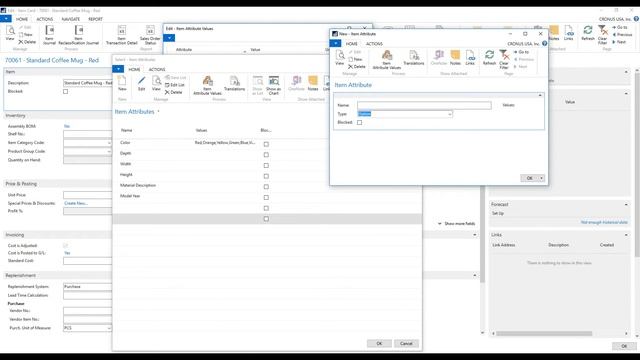This screenshot has height=360, width=640.
Task: Open Translations in Item Attributes list window
Action: coord(234,83)
